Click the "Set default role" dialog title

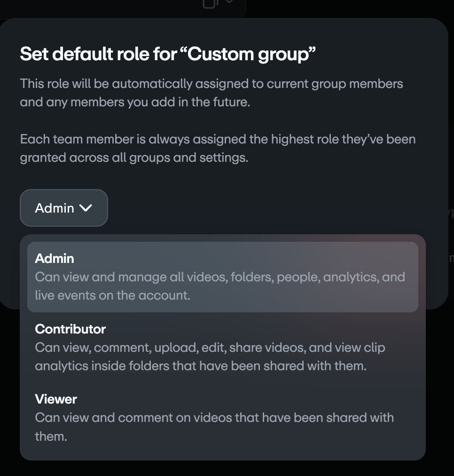167,55
